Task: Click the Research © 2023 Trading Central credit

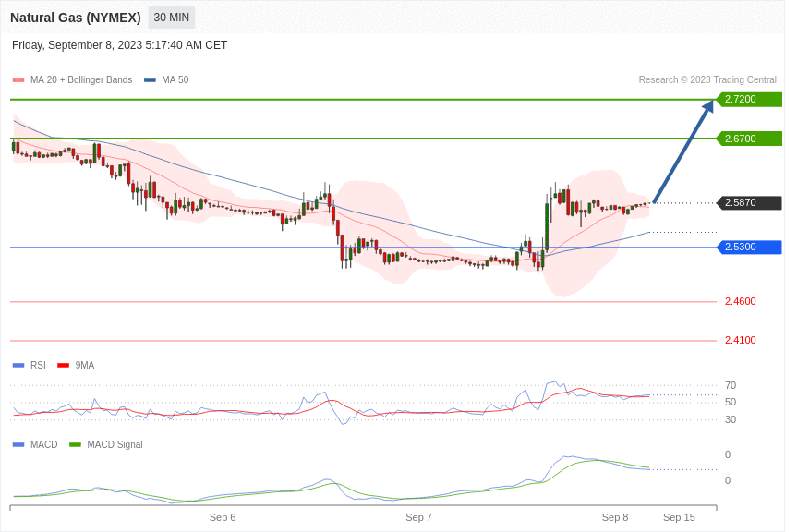Action: 707,79
